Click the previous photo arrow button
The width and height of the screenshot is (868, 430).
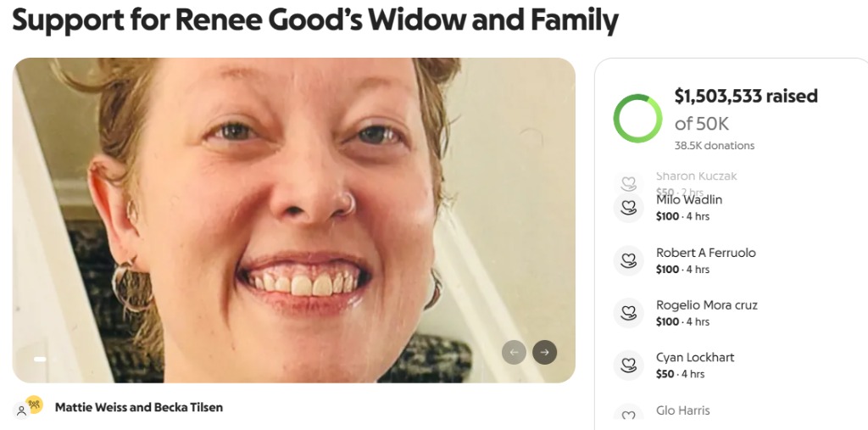point(514,353)
